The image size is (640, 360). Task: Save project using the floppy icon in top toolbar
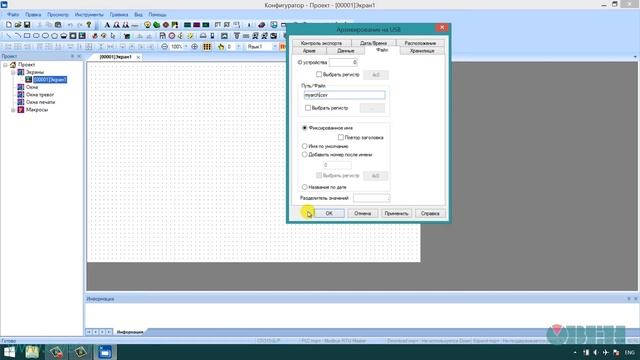click(x=27, y=25)
